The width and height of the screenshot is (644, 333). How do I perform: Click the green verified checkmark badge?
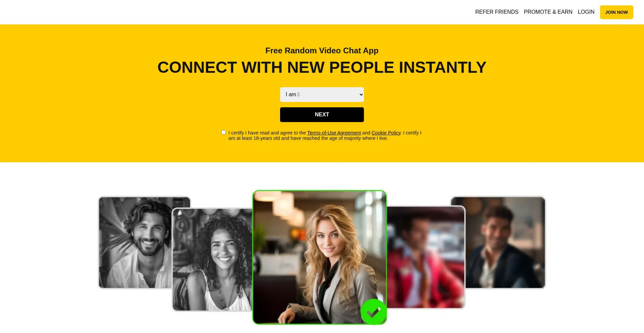373,312
